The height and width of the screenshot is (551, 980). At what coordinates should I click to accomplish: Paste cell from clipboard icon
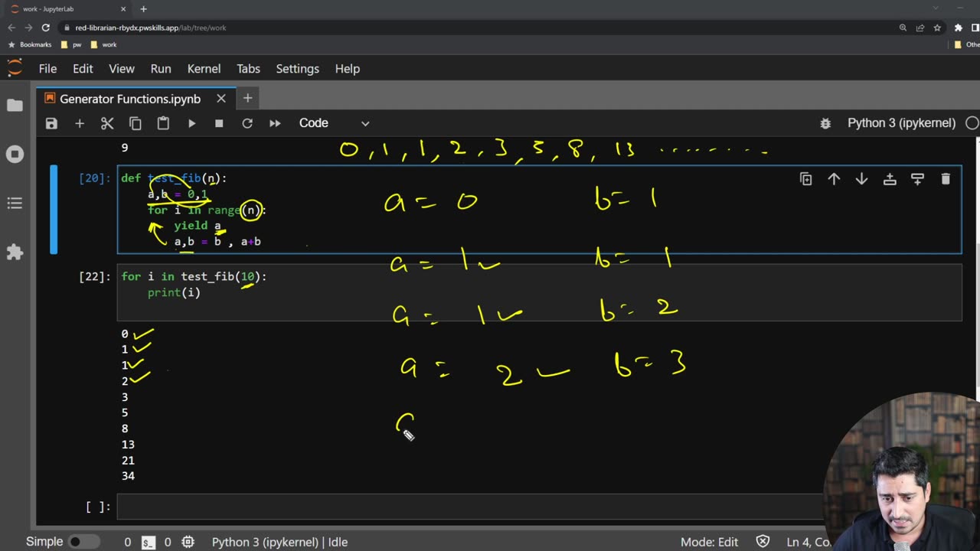pyautogui.click(x=163, y=123)
